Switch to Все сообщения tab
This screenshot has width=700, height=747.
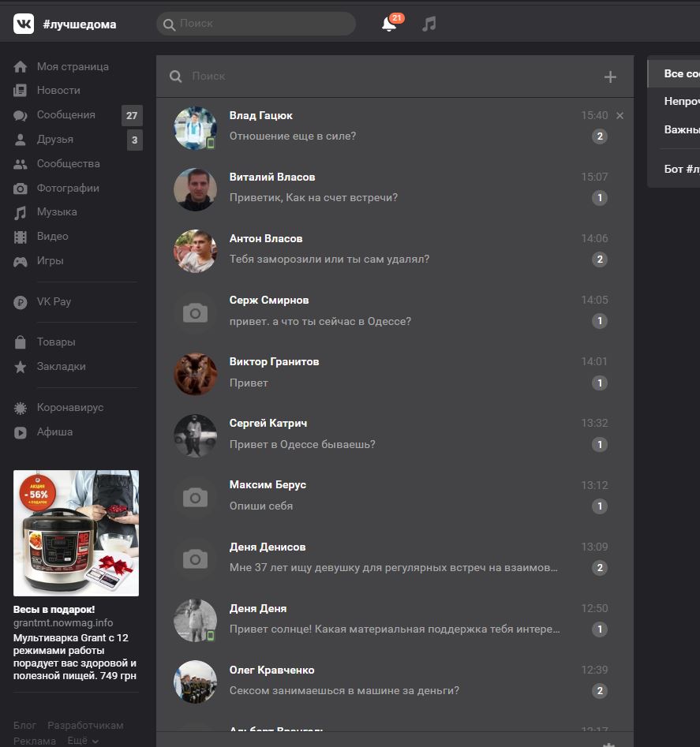pos(680,73)
